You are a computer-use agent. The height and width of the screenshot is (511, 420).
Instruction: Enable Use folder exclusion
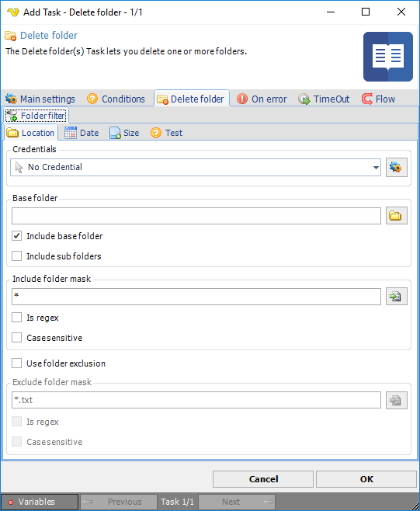(x=17, y=363)
